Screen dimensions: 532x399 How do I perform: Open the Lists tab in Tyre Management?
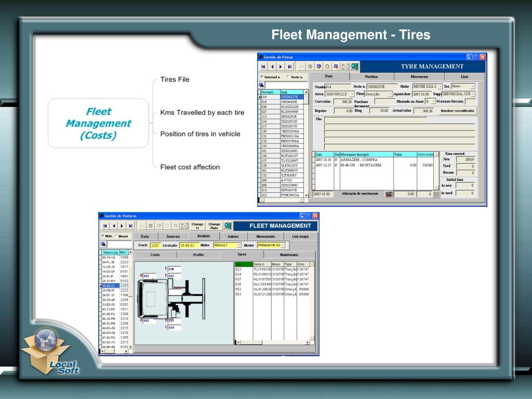464,77
